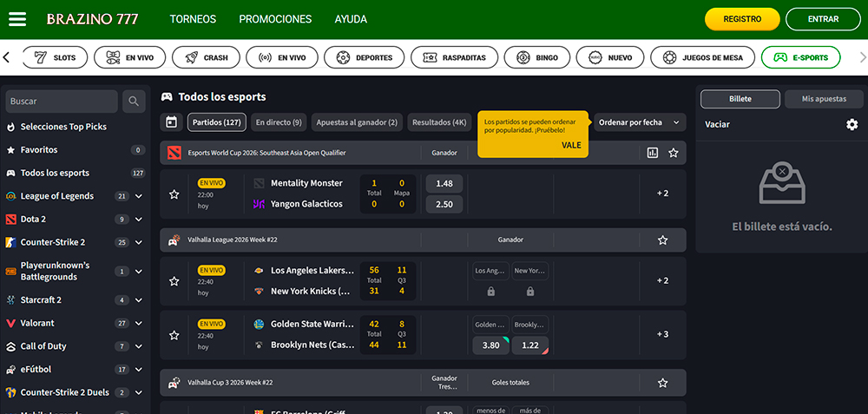Switch to the Billete tab

click(740, 99)
